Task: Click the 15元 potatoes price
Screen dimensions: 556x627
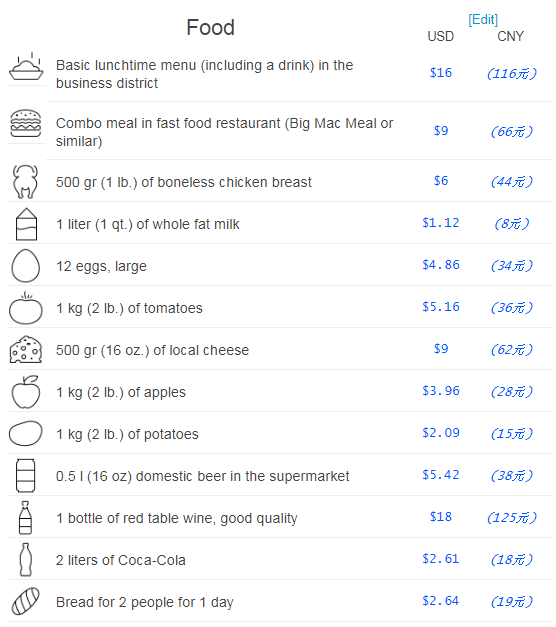Action: (512, 433)
